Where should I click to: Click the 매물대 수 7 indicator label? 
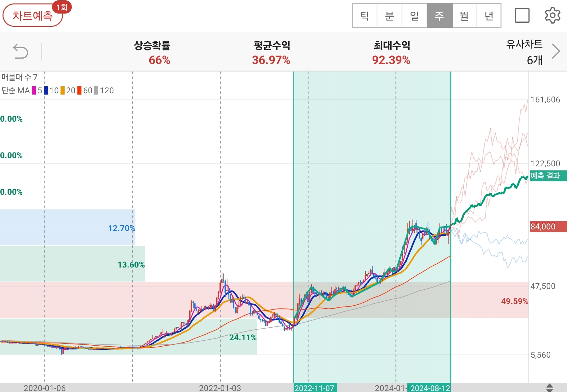(20, 77)
